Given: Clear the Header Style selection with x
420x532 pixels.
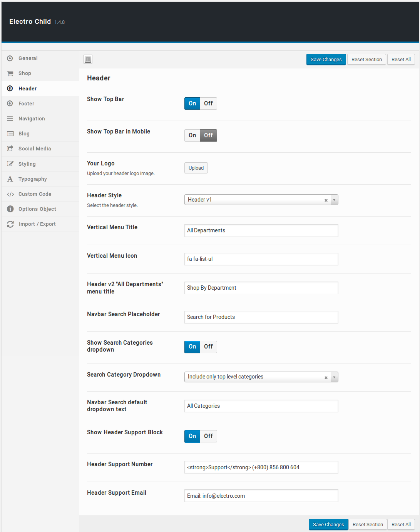Looking at the screenshot, I should pyautogui.click(x=326, y=200).
